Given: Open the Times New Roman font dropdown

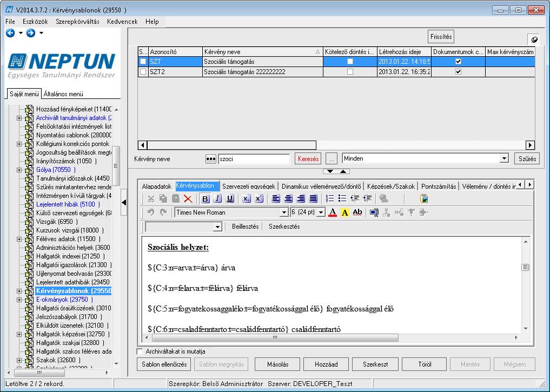Looking at the screenshot, I should (x=284, y=212).
